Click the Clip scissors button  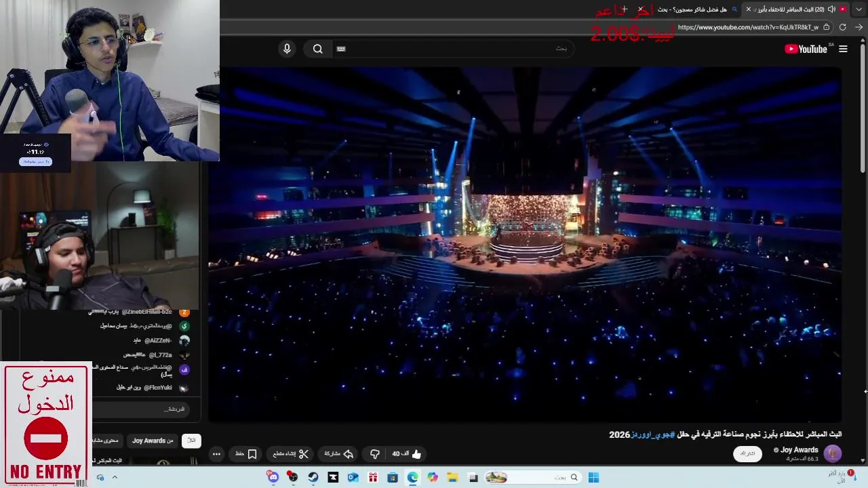pyautogui.click(x=292, y=454)
